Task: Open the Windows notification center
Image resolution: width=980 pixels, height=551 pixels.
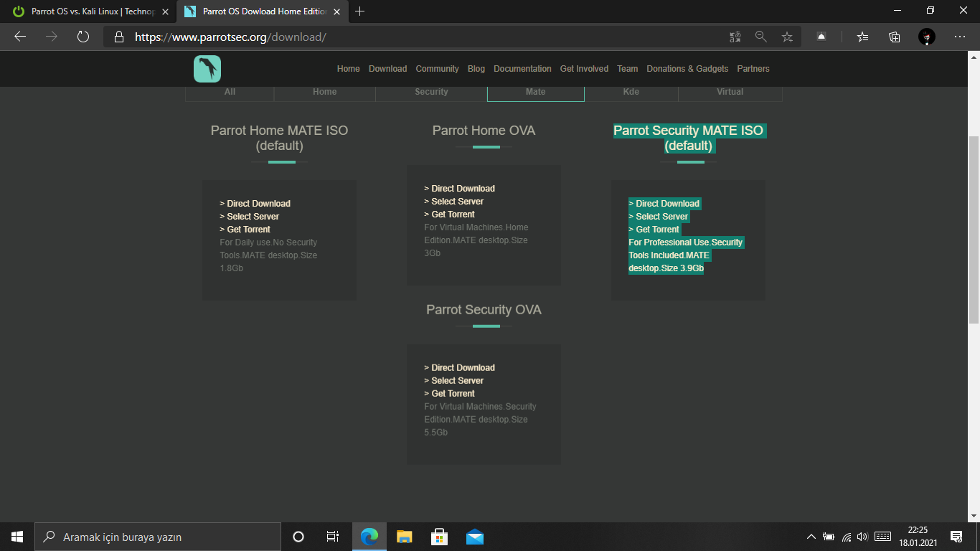Action: 956,537
